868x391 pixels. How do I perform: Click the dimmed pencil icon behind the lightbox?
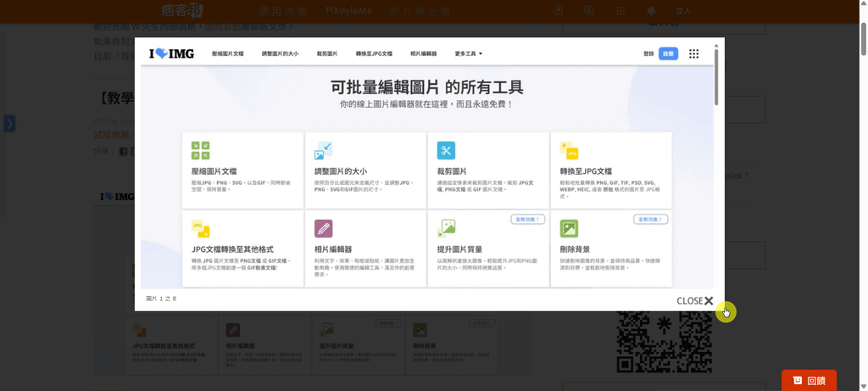coord(233,331)
